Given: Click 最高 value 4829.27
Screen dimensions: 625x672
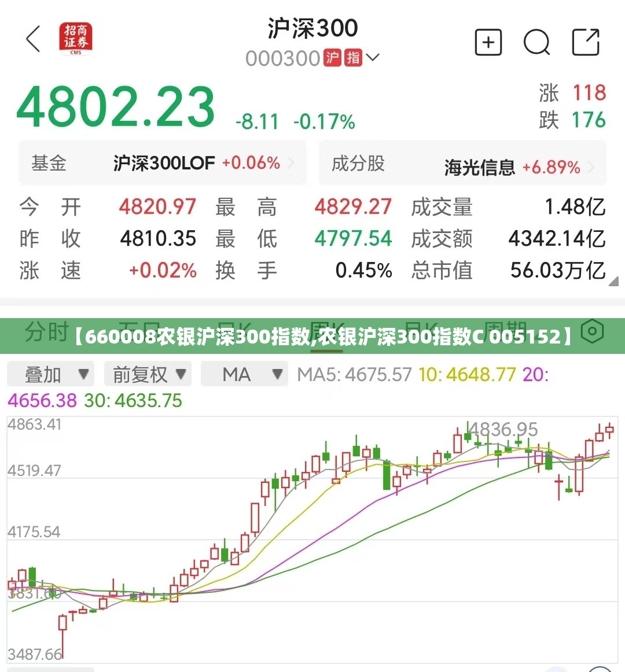Looking at the screenshot, I should click(353, 206).
